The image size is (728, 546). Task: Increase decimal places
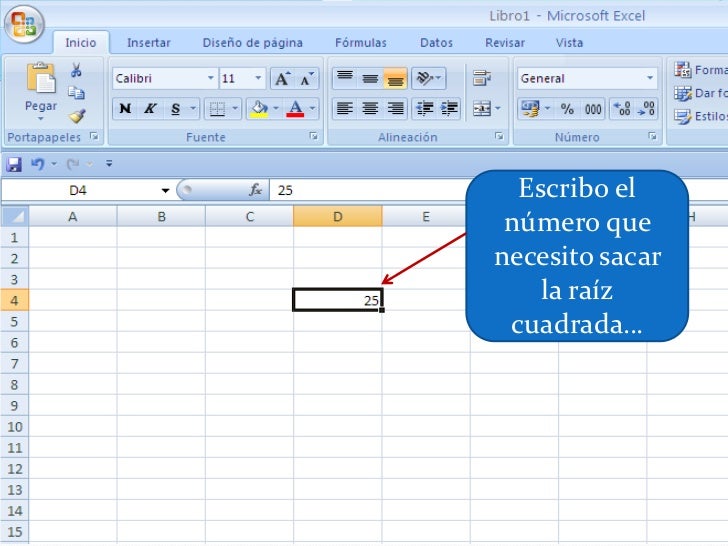point(622,109)
